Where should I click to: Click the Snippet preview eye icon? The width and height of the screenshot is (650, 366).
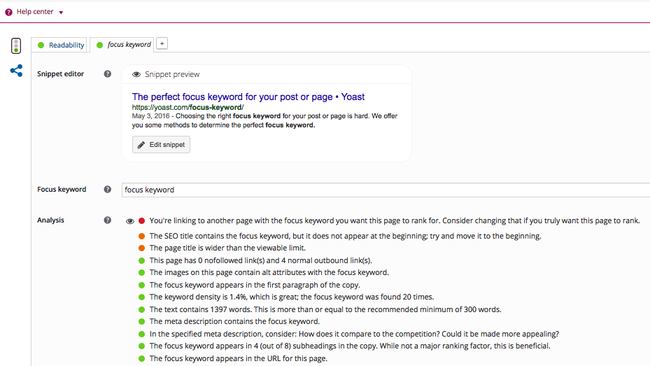coord(136,75)
